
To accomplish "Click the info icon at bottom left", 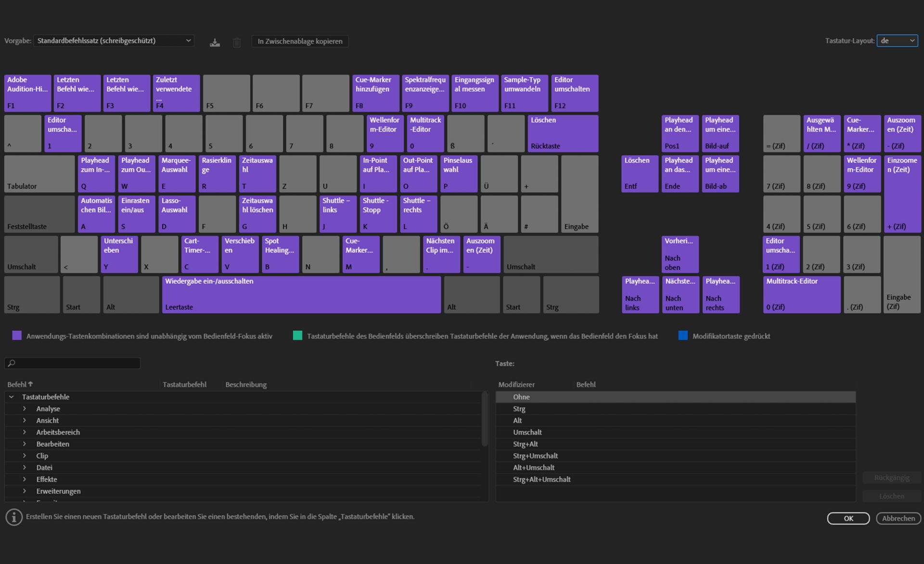I will pyautogui.click(x=14, y=517).
